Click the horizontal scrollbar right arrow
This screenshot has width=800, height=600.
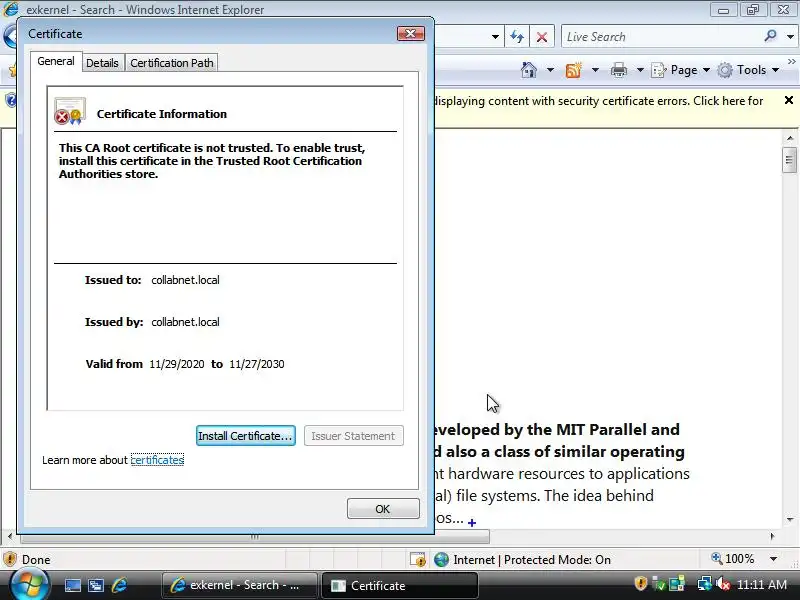(x=772, y=536)
